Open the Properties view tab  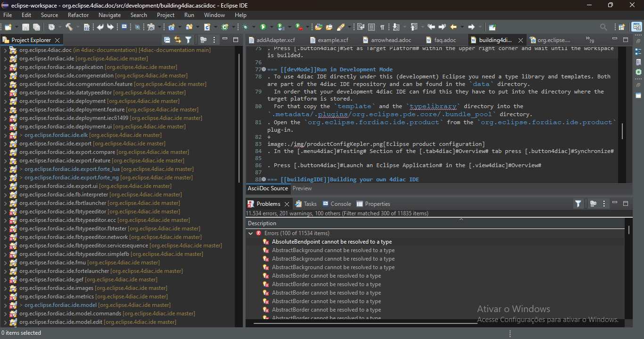coord(373,204)
